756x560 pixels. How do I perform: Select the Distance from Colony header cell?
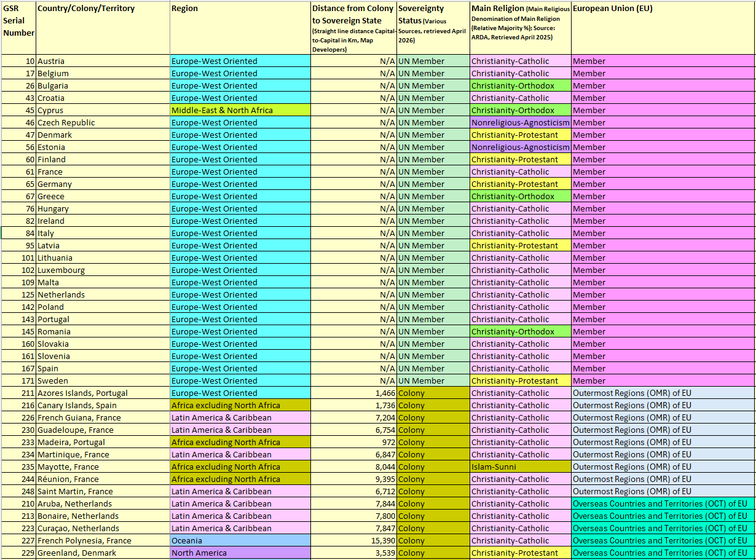click(x=353, y=28)
